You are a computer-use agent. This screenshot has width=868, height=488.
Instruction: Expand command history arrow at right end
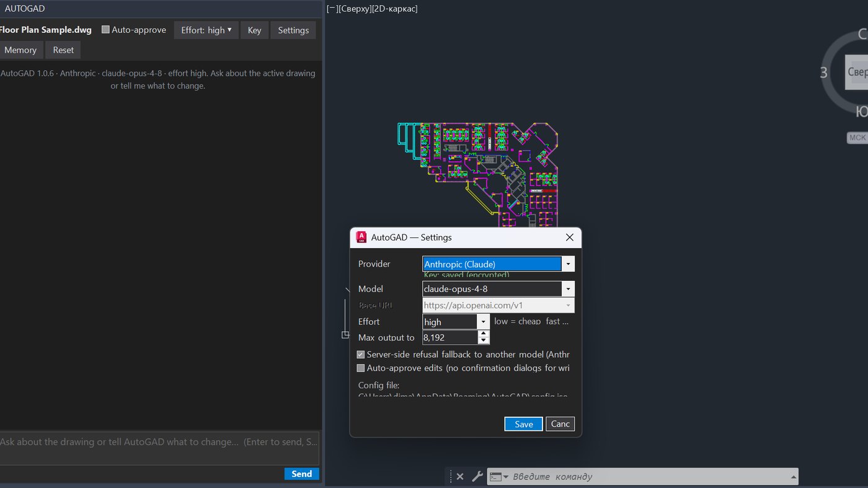(793, 477)
